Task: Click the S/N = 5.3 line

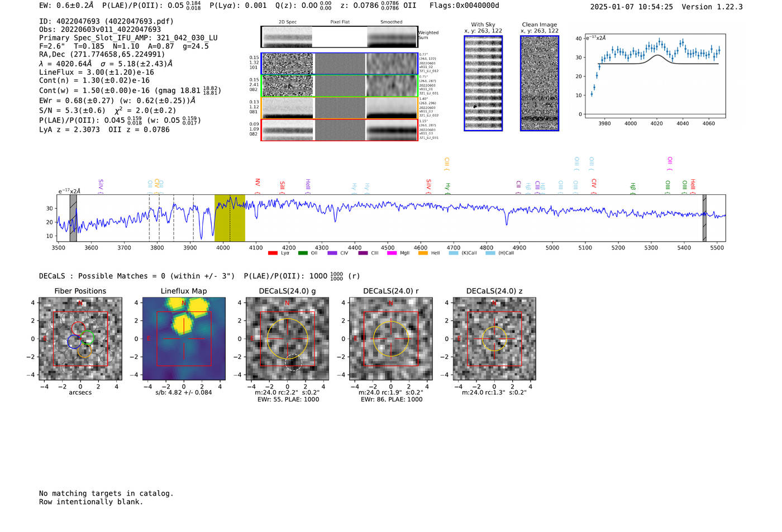Action: (x=108, y=111)
